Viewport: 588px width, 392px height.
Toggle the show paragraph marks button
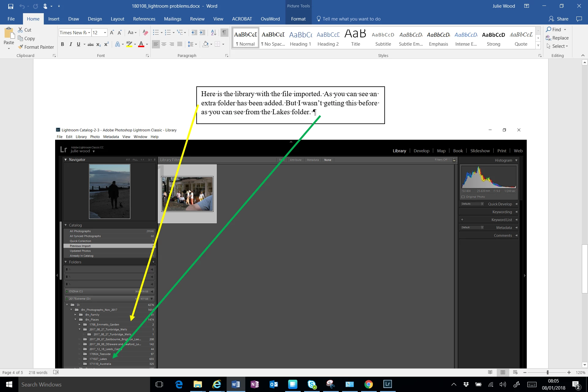pos(224,32)
